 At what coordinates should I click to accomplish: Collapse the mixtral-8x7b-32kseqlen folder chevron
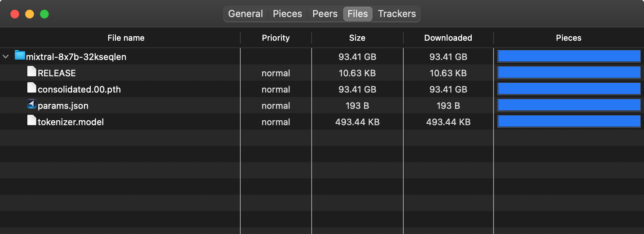(x=6, y=57)
